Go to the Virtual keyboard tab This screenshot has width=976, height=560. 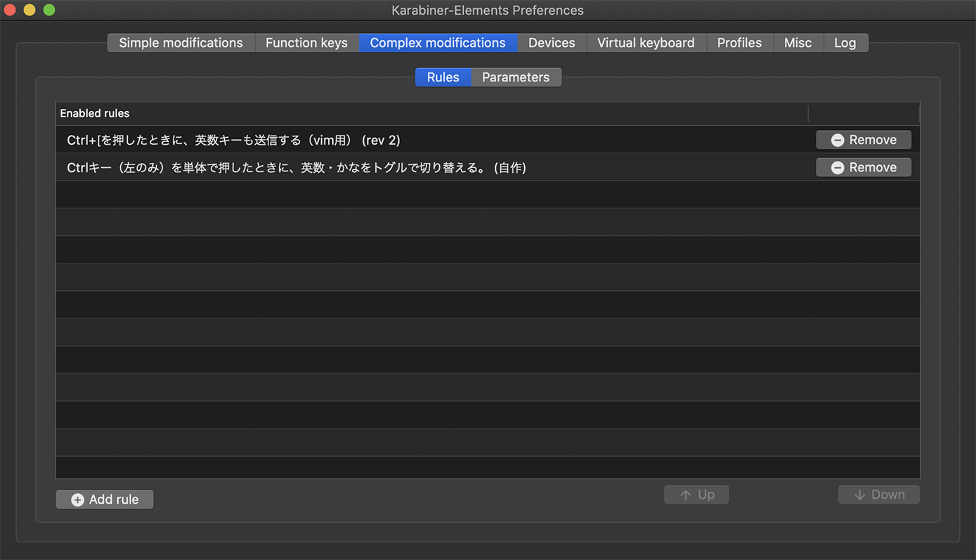click(x=646, y=43)
